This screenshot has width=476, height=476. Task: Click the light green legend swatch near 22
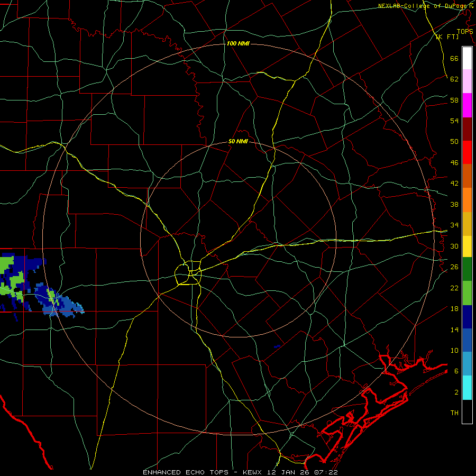click(467, 293)
